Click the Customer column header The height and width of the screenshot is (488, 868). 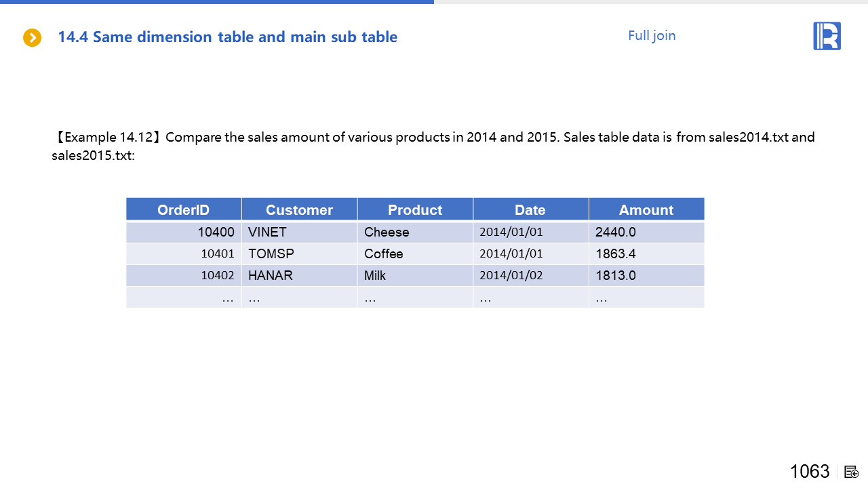[299, 209]
